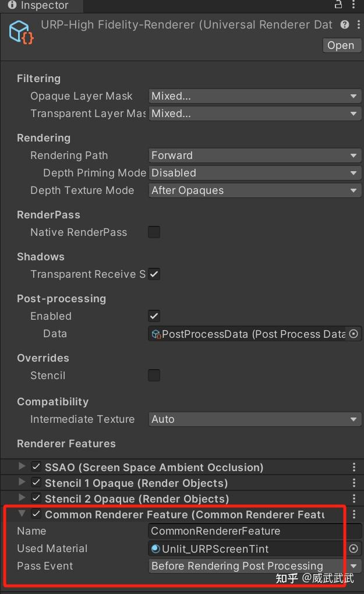364x594 pixels.
Task: Expand the Stencil 1 Opaque render feature
Action: (22, 483)
